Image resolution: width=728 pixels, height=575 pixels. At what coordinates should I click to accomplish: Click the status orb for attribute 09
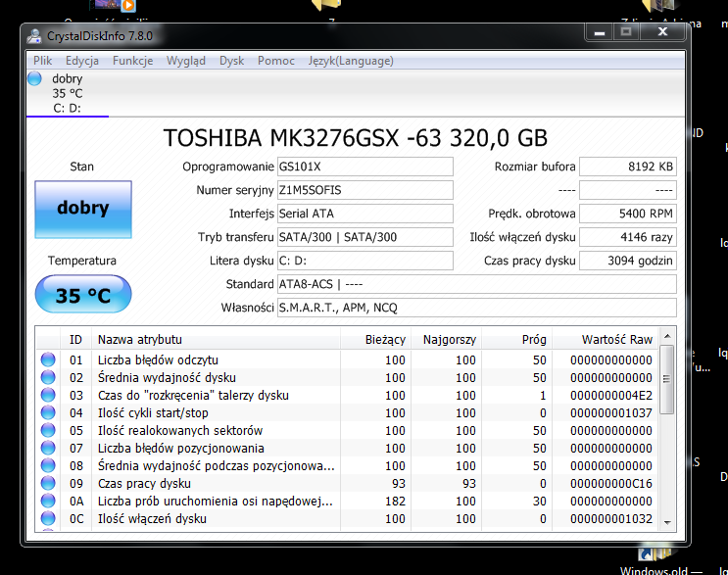pos(48,483)
